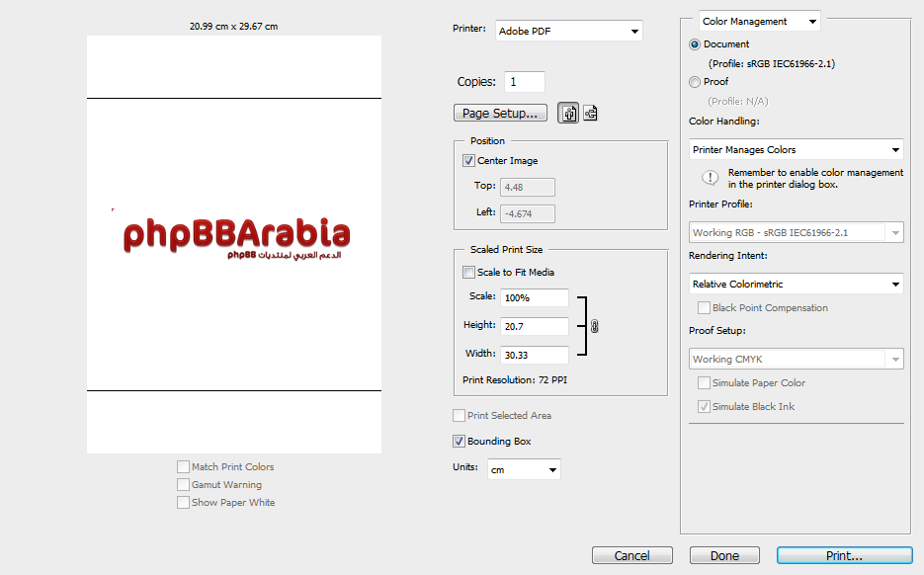Click the Scaled Print Size group label
The width and height of the screenshot is (924, 575).
(x=507, y=250)
